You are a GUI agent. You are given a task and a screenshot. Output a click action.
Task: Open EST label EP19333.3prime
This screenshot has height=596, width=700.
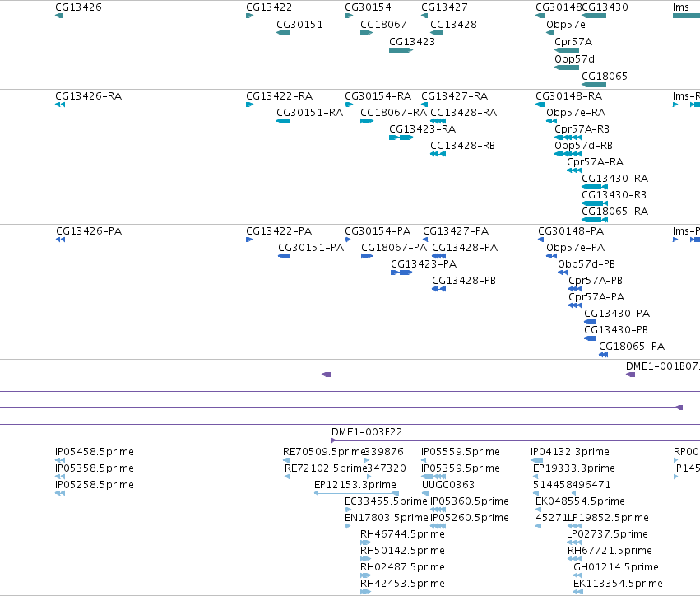573,468
